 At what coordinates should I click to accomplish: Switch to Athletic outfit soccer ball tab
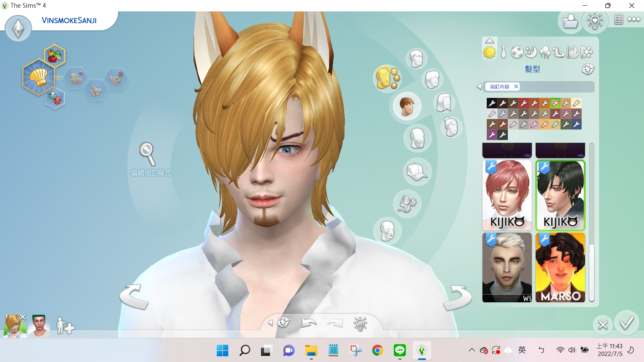[517, 52]
